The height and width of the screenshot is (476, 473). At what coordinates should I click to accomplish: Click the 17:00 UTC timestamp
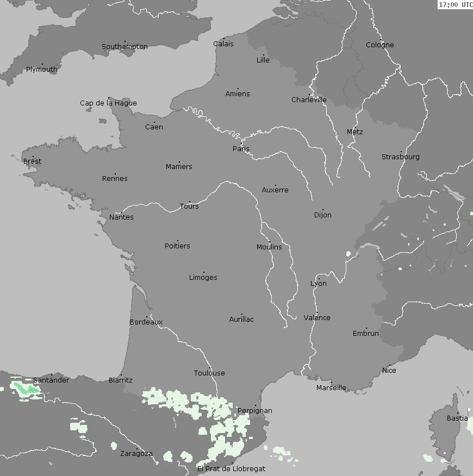coord(455,5)
